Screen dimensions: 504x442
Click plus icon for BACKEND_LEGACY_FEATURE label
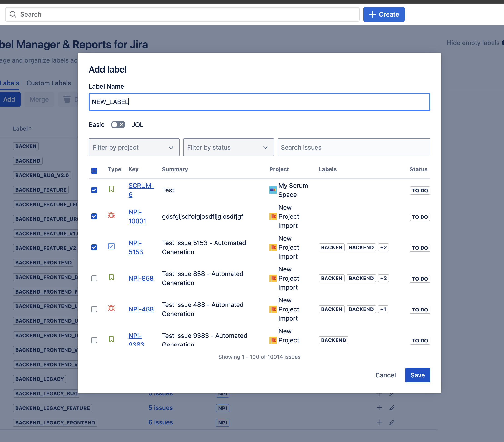pyautogui.click(x=379, y=408)
